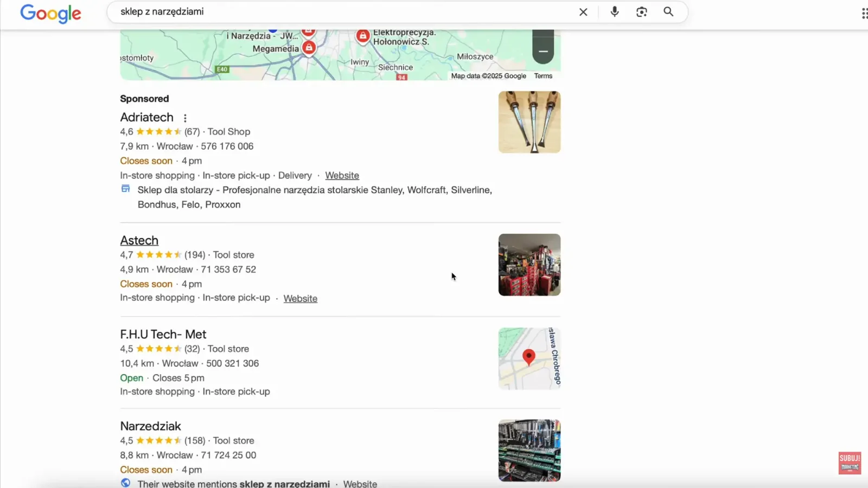Click Miłoszyce label on map
The image size is (868, 488).
pos(475,56)
